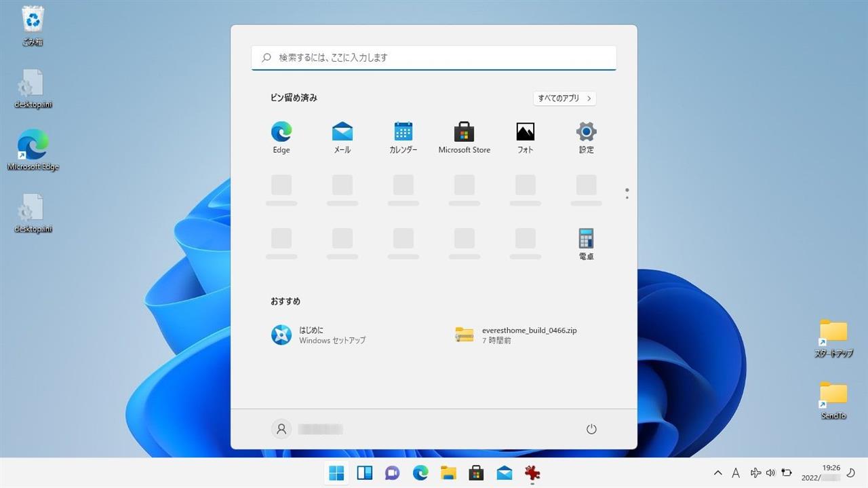
Task: Open focus assist moon icon
Action: point(852,473)
